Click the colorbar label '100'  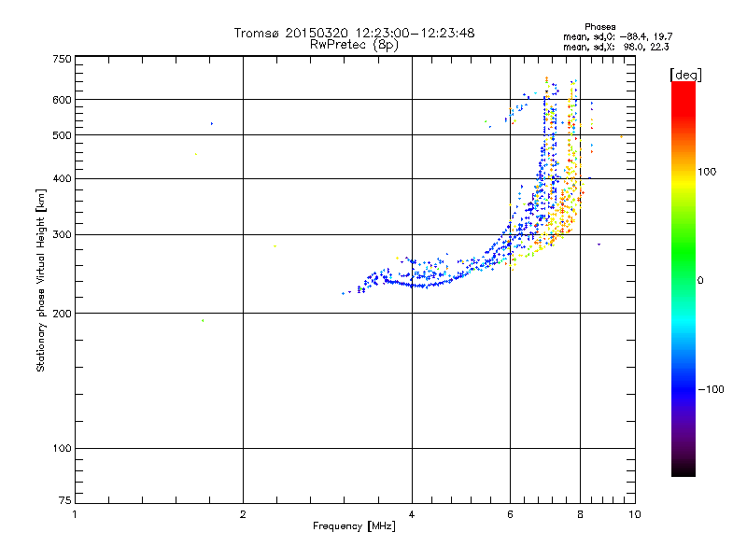[707, 172]
